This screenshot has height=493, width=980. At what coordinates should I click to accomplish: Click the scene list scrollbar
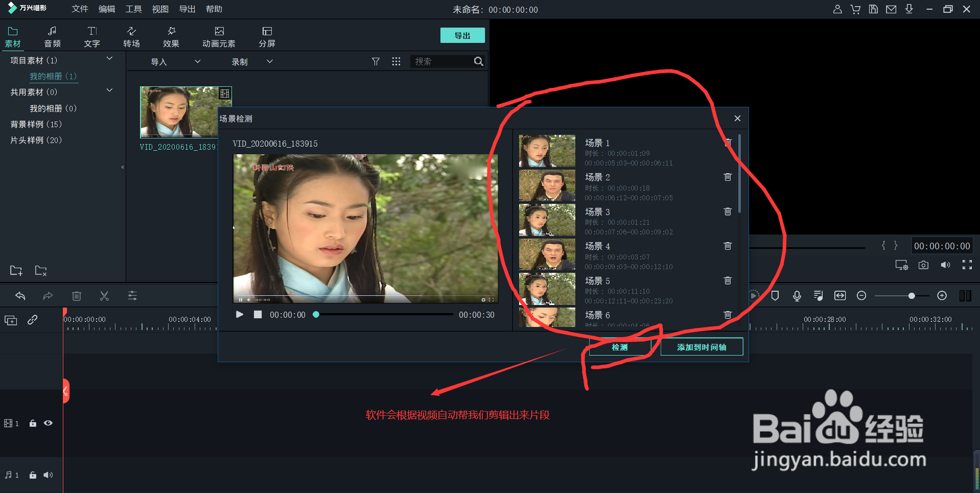click(x=739, y=174)
